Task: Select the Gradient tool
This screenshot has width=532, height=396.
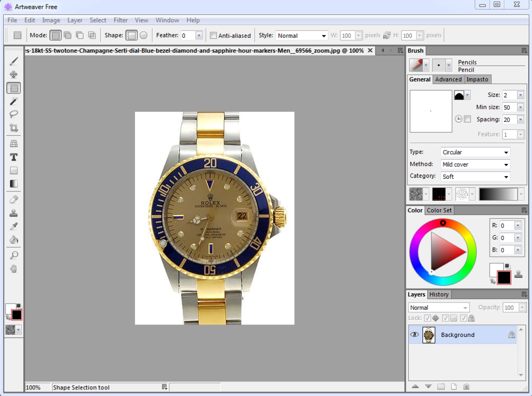Action: pos(14,183)
